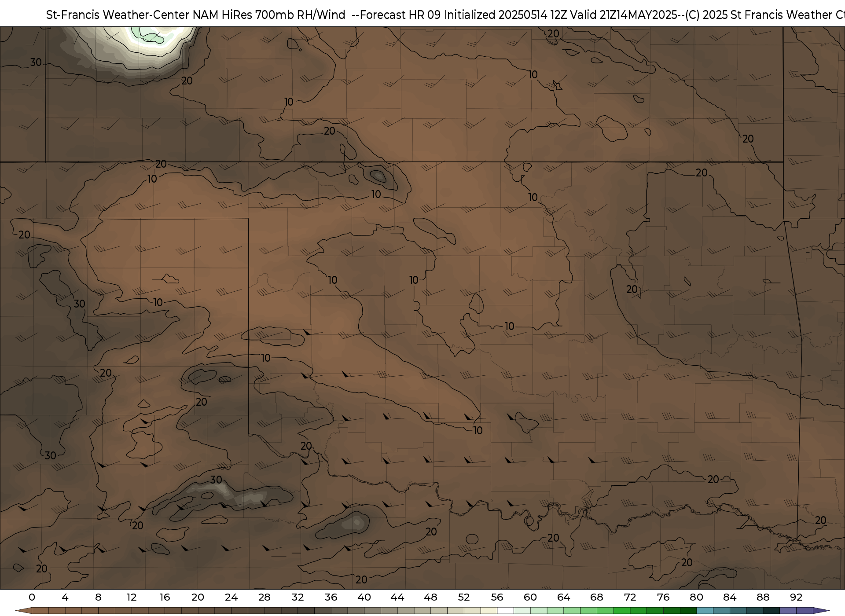Click the colorbar label '72'
This screenshot has width=845, height=616.
[630, 597]
